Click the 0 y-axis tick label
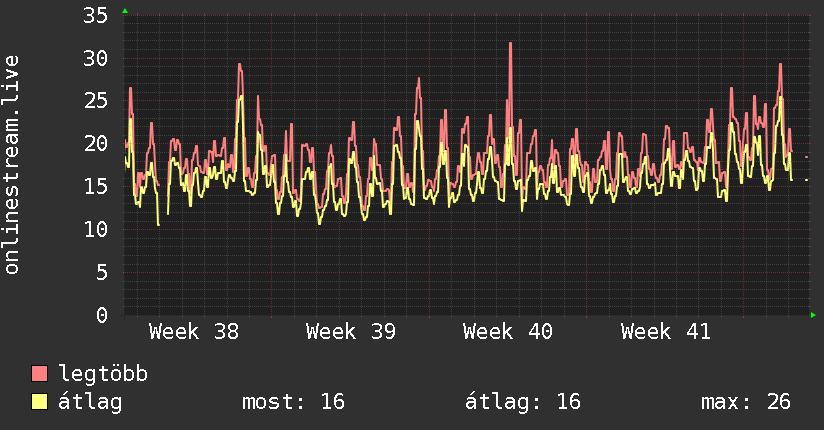824x430 pixels. click(x=102, y=315)
